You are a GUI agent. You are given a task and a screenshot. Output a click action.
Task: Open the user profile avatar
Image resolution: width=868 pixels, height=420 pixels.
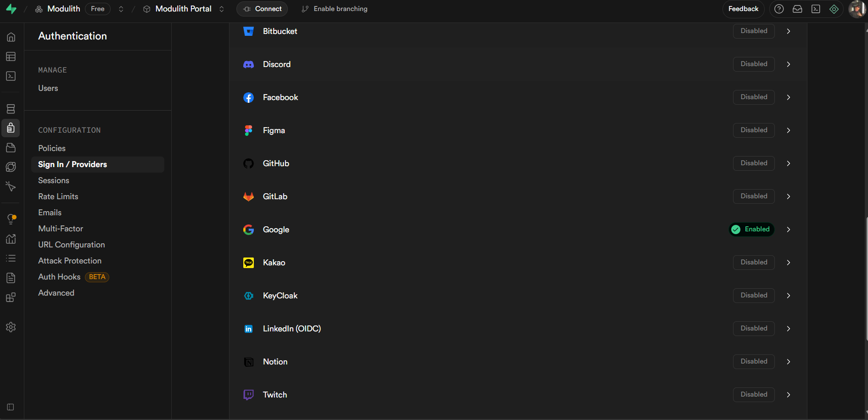(857, 9)
